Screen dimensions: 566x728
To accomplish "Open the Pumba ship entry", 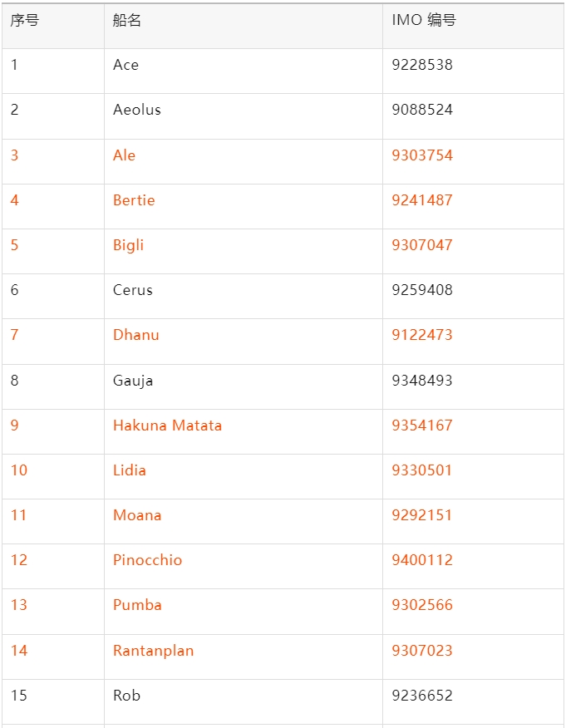I will tap(137, 606).
